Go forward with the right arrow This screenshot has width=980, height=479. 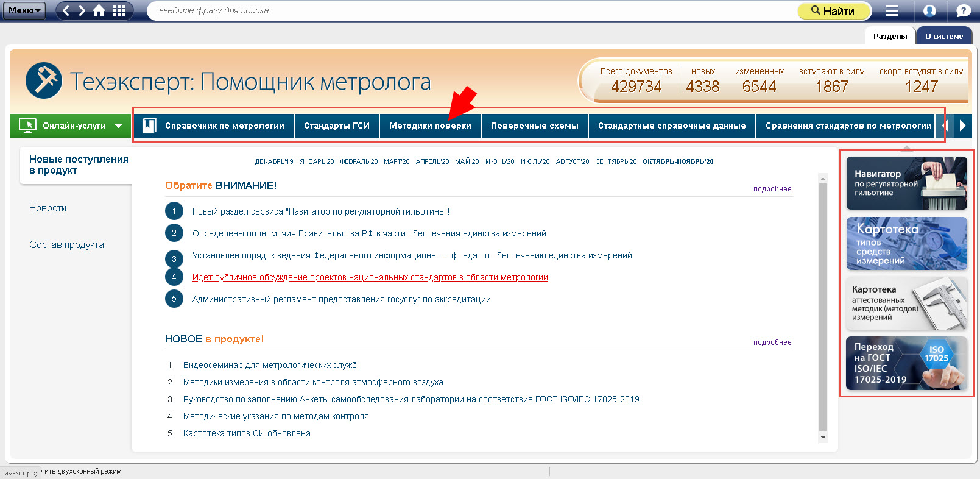click(82, 10)
